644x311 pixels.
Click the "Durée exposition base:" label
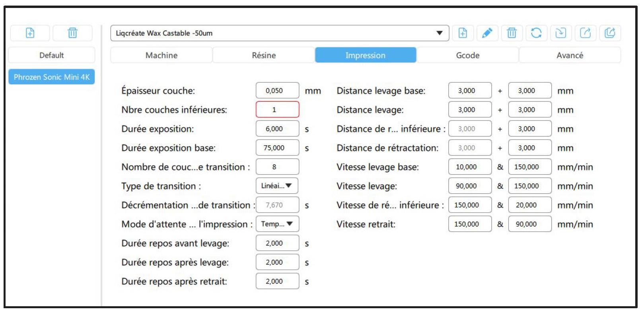(169, 148)
